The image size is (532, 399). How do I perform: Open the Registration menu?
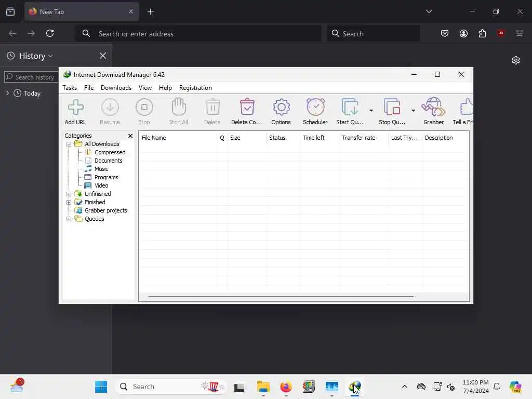pyautogui.click(x=195, y=87)
